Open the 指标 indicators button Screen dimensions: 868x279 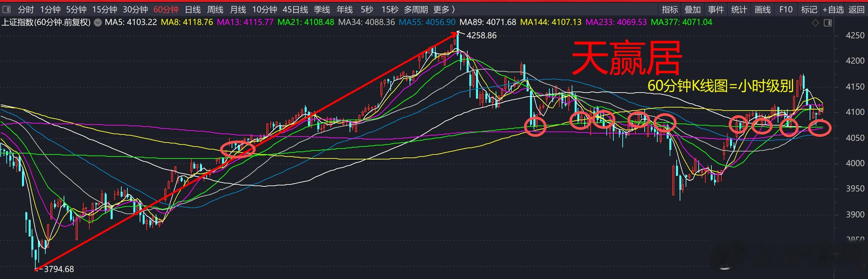[x=670, y=9]
